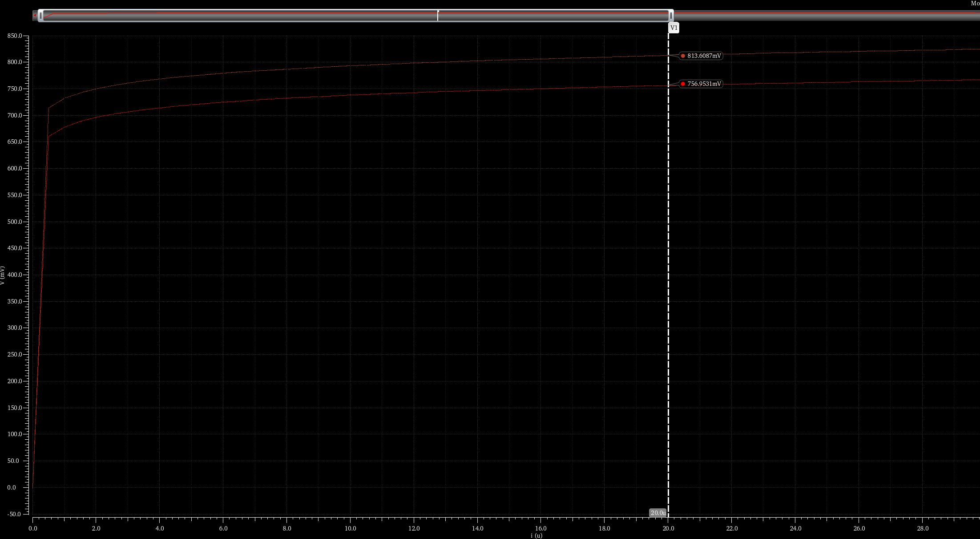Click the 16.0 x-axis tick label

tap(540, 528)
